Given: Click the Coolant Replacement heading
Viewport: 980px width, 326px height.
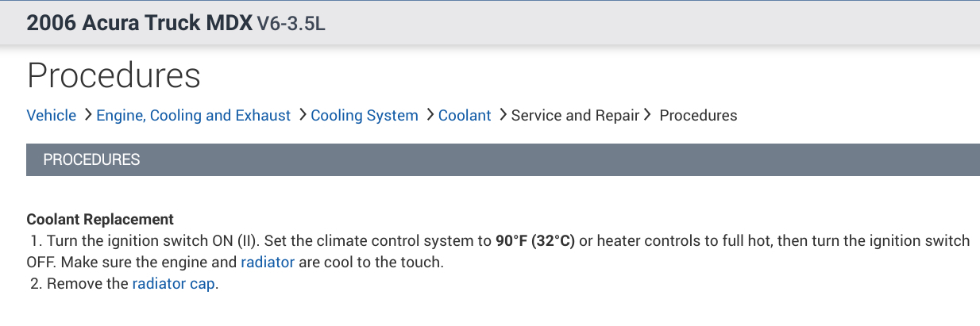Looking at the screenshot, I should pos(100,220).
